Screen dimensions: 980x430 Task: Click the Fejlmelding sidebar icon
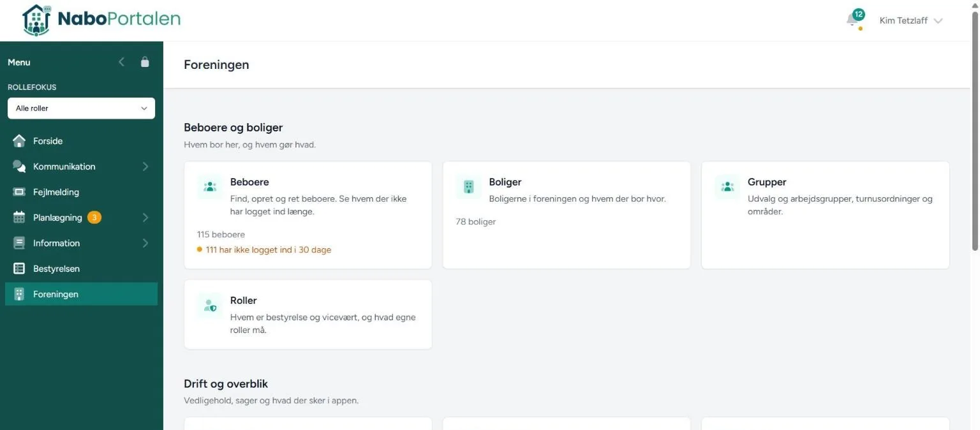pyautogui.click(x=19, y=192)
